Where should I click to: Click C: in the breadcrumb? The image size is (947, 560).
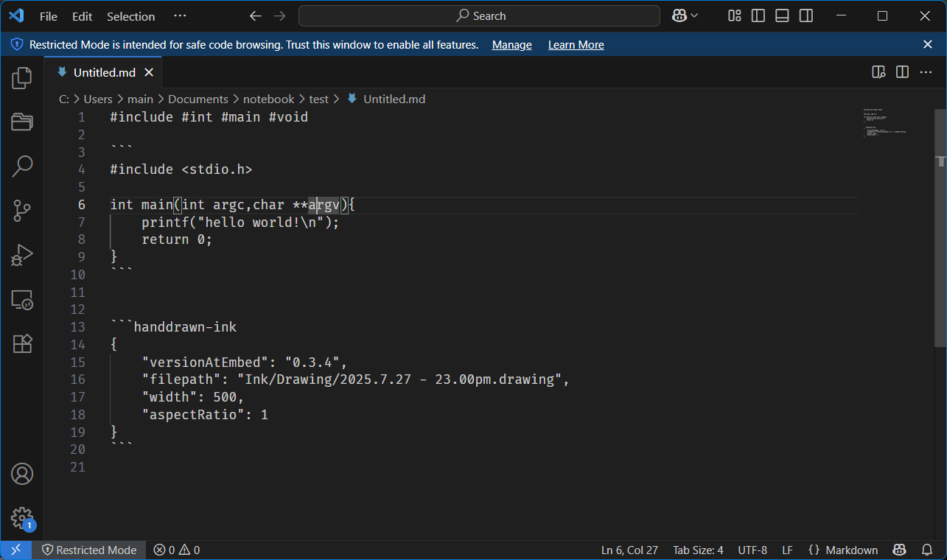pos(64,99)
